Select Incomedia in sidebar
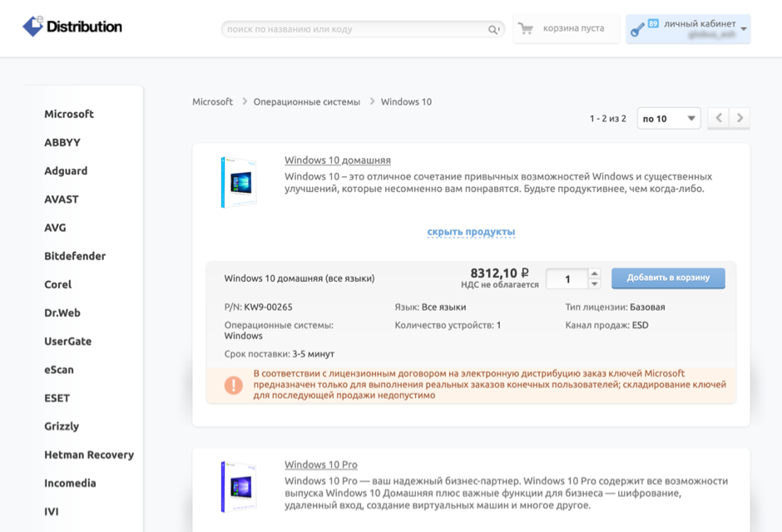This screenshot has height=532, width=782. click(70, 483)
